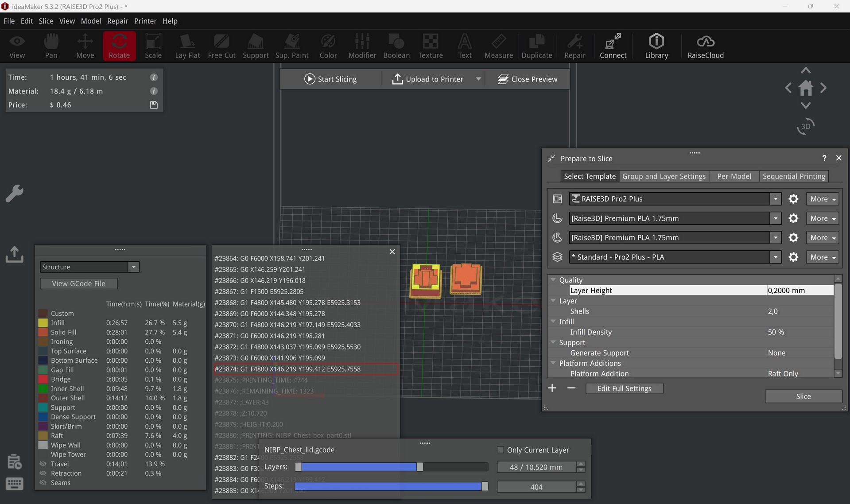Open the Repair tool in toolbar
850x504 pixels.
coord(575,46)
